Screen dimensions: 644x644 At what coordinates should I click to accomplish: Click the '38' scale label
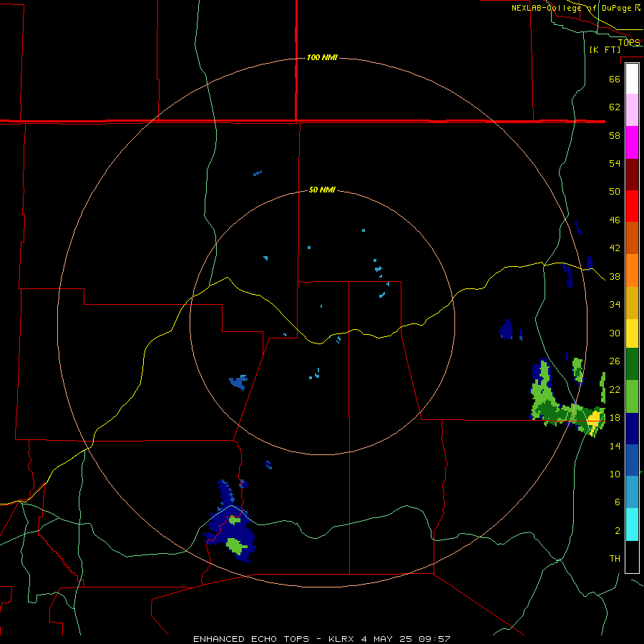coord(615,276)
